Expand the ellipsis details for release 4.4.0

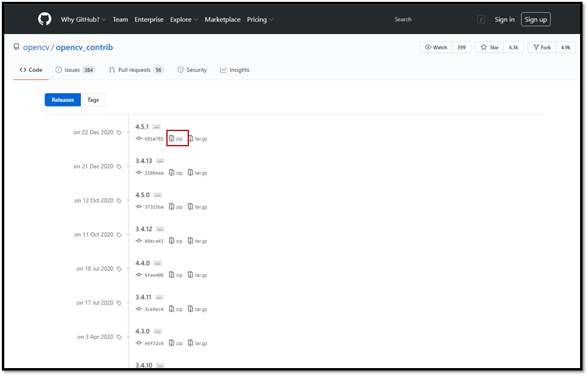(157, 263)
